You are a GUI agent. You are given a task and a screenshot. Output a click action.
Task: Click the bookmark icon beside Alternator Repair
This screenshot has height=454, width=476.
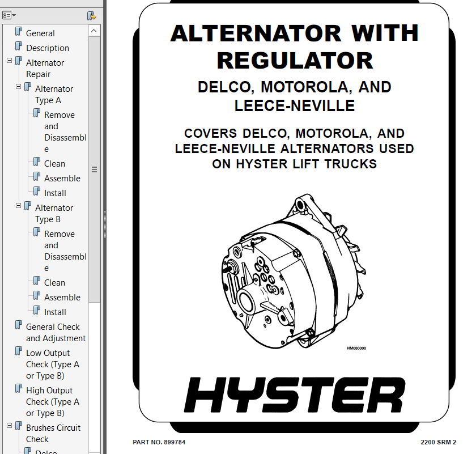point(19,61)
